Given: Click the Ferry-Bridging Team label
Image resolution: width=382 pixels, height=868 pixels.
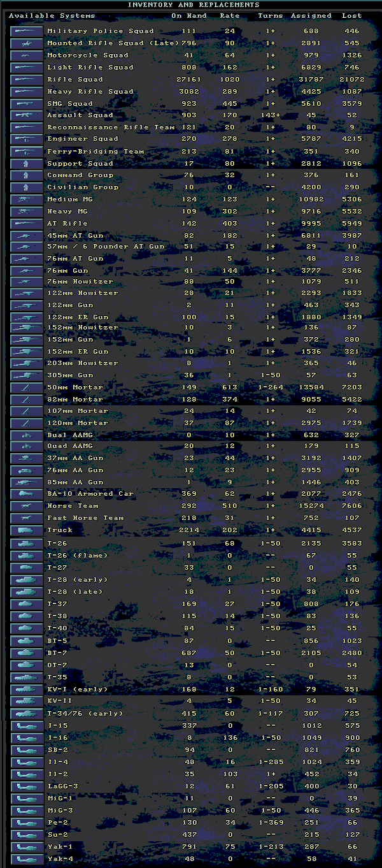Looking at the screenshot, I should pyautogui.click(x=95, y=151).
